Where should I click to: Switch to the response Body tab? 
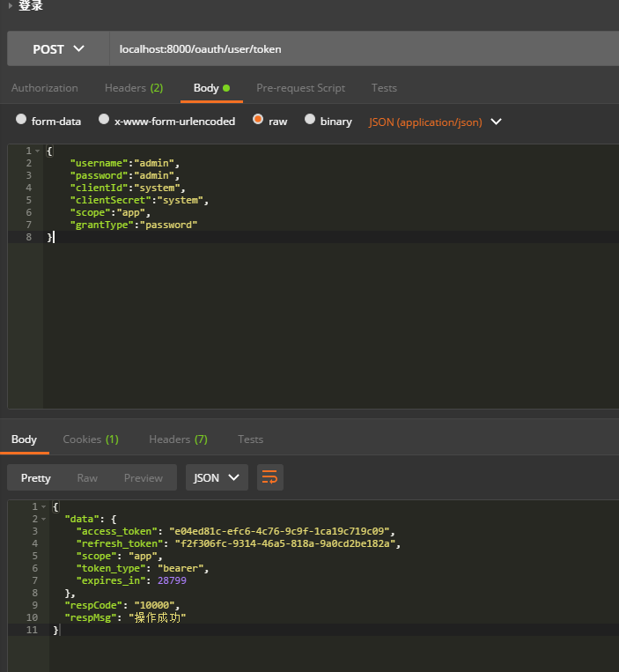click(x=24, y=439)
